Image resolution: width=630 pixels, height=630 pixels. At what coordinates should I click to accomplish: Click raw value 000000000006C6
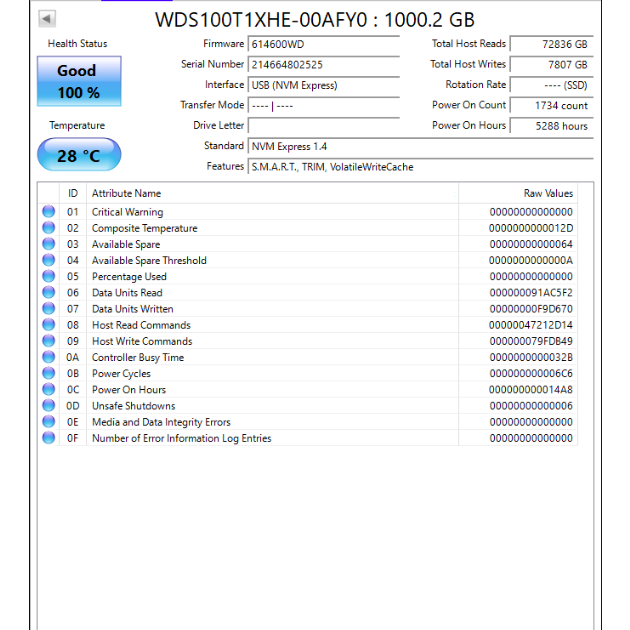(x=531, y=373)
